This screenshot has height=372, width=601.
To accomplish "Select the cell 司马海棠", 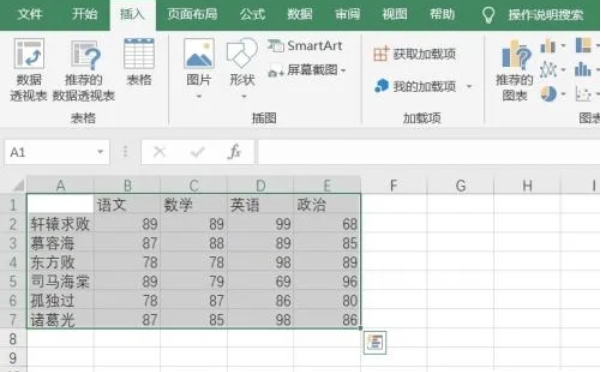I will click(x=60, y=282).
